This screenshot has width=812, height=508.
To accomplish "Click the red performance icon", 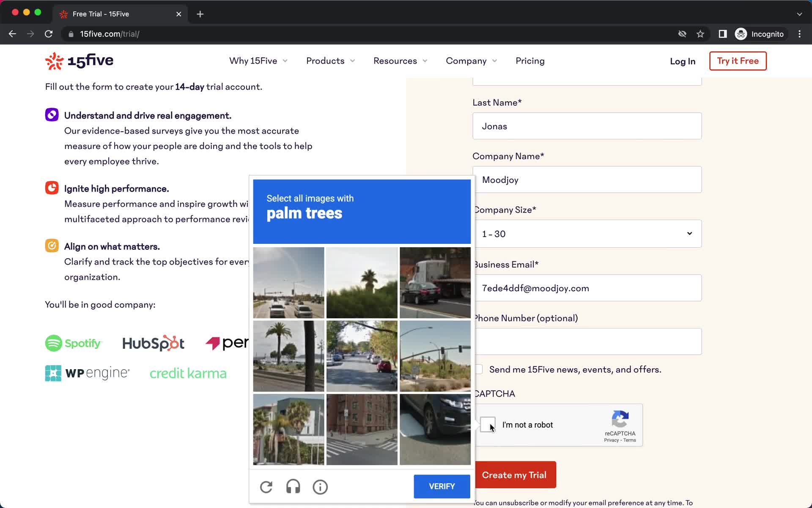I will [52, 188].
